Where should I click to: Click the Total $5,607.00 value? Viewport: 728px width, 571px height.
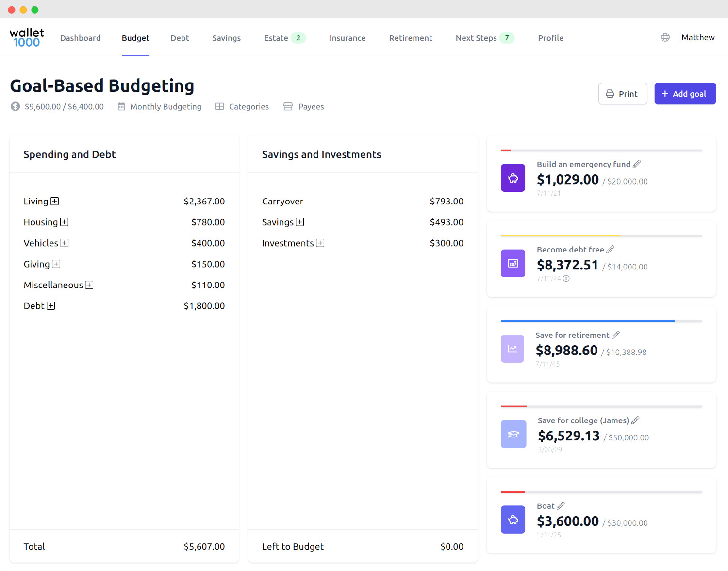[204, 546]
